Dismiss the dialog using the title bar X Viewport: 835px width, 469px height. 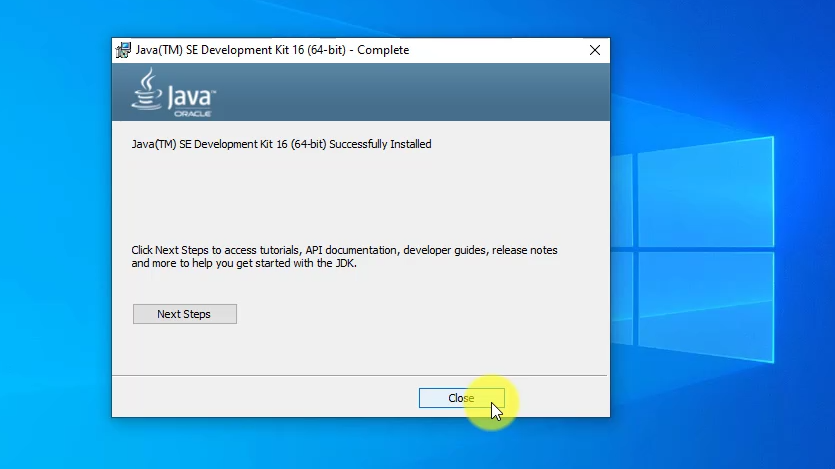click(595, 50)
